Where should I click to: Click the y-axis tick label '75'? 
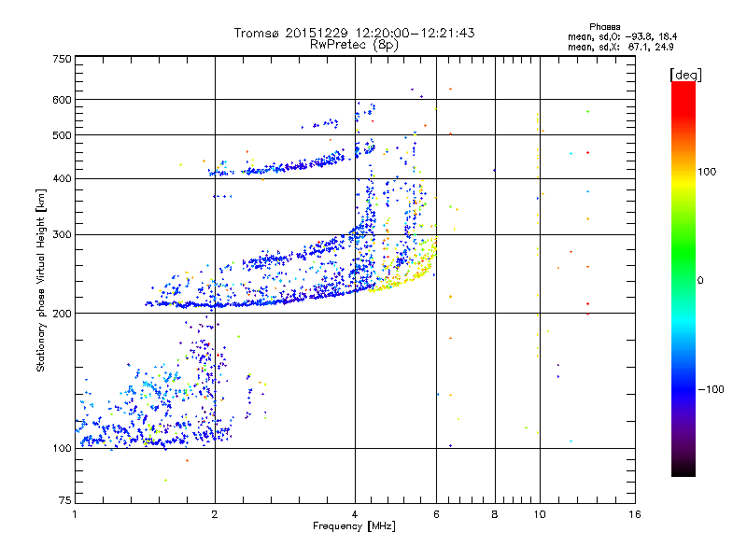65,500
